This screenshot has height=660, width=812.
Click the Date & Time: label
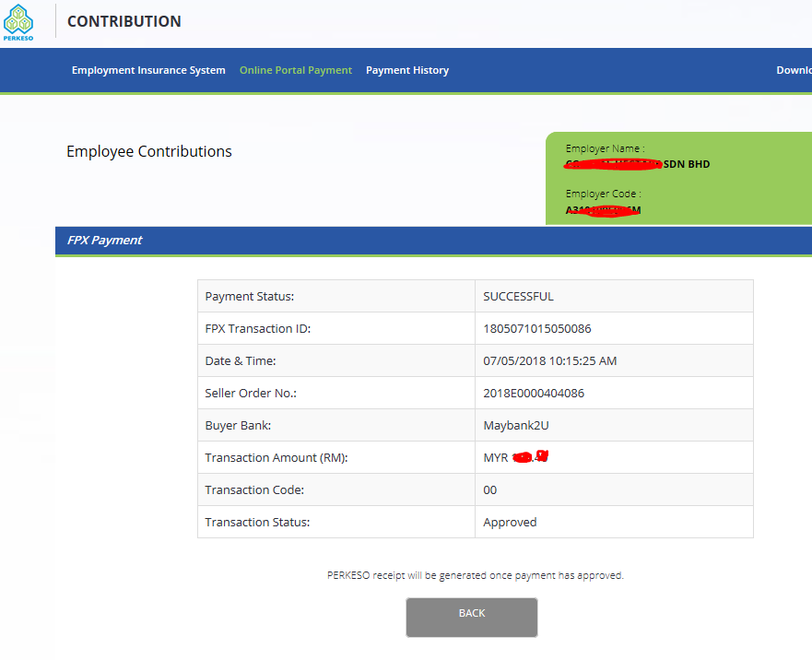[241, 361]
